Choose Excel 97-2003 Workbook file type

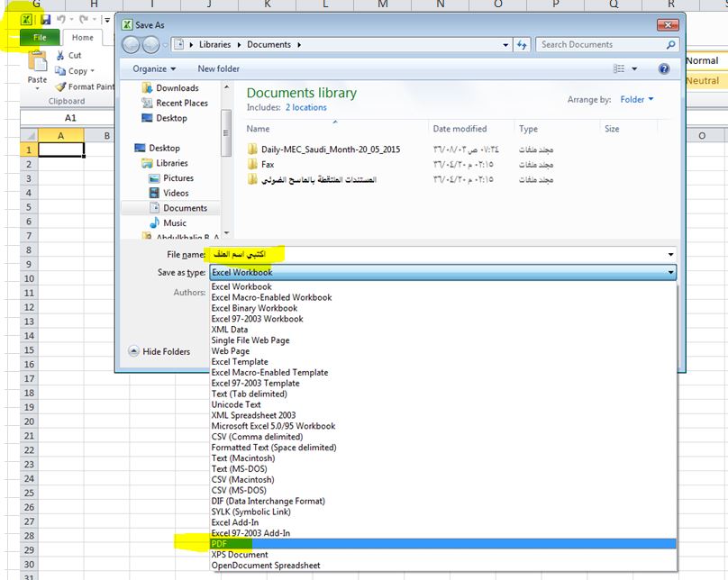(257, 319)
